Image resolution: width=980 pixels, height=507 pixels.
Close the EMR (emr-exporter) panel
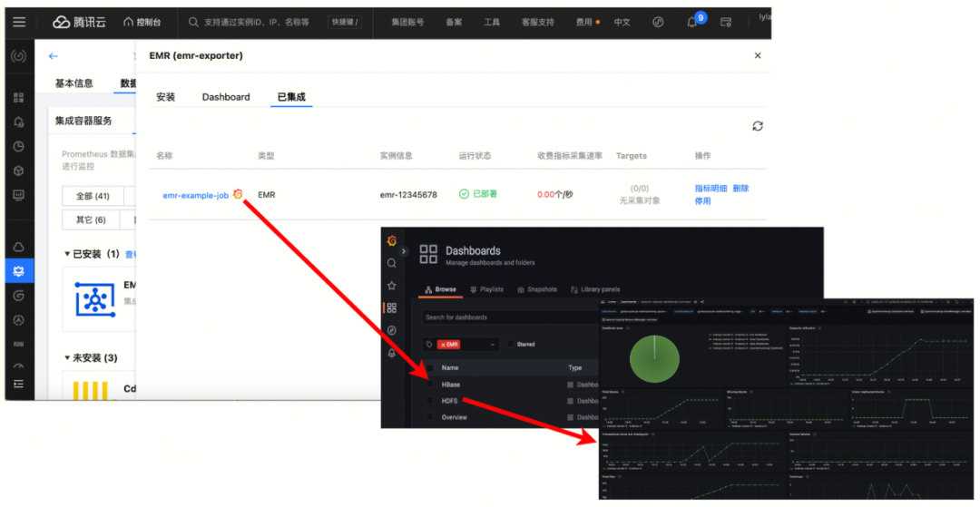(758, 55)
